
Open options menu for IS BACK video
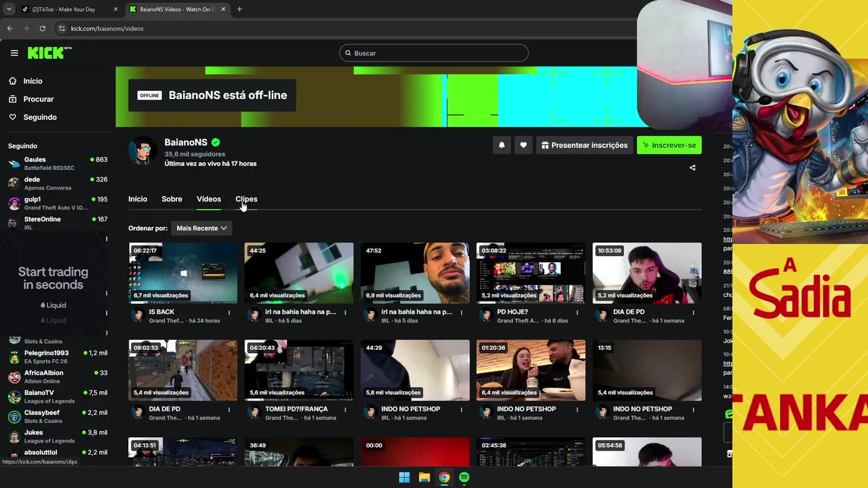point(229,312)
